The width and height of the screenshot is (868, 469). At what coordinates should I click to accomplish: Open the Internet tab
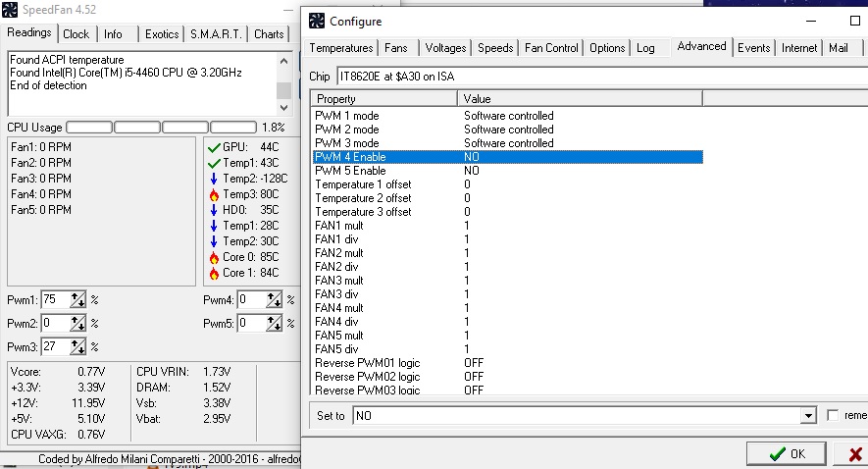pyautogui.click(x=799, y=48)
